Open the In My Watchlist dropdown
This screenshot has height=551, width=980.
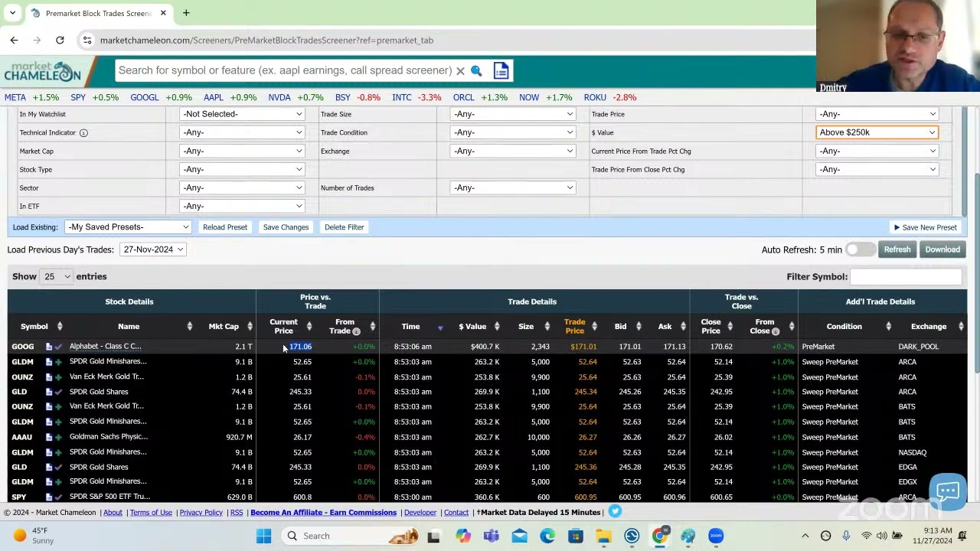tap(242, 114)
